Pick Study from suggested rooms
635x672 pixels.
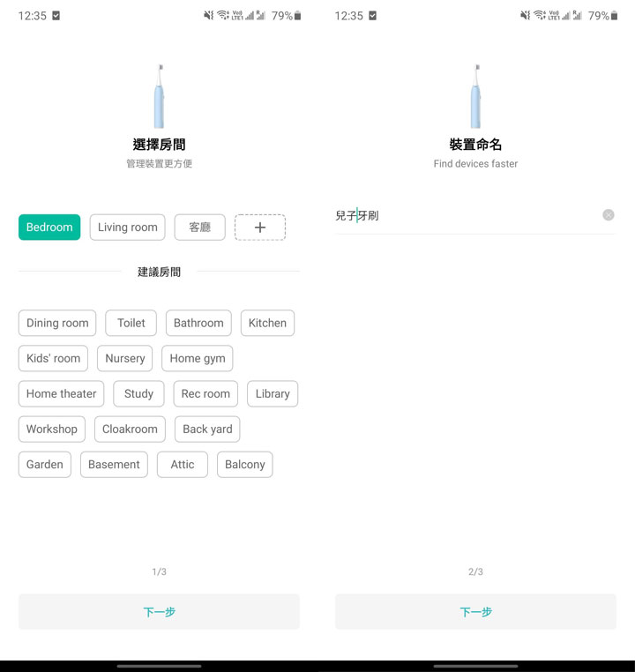pyautogui.click(x=138, y=394)
